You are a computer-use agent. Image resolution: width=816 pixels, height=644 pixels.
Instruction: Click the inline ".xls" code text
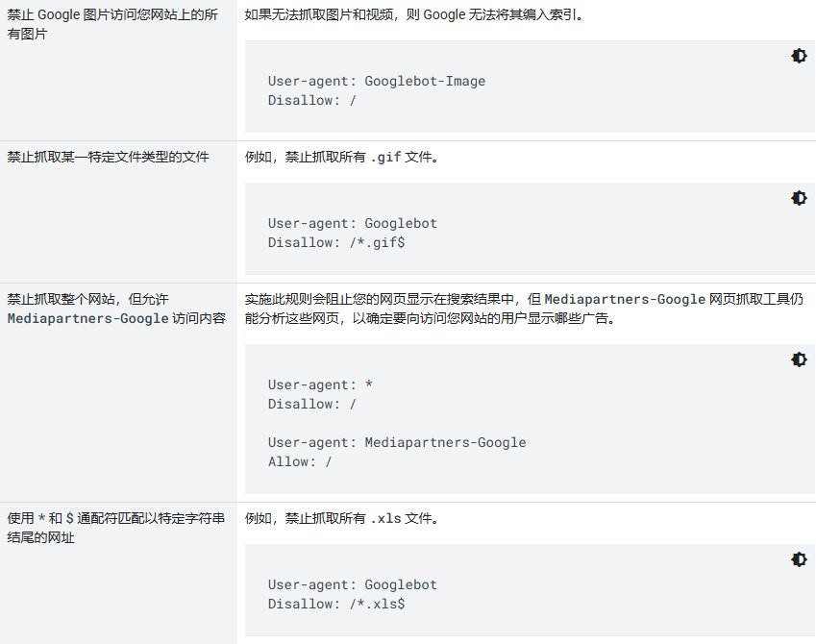coord(385,519)
